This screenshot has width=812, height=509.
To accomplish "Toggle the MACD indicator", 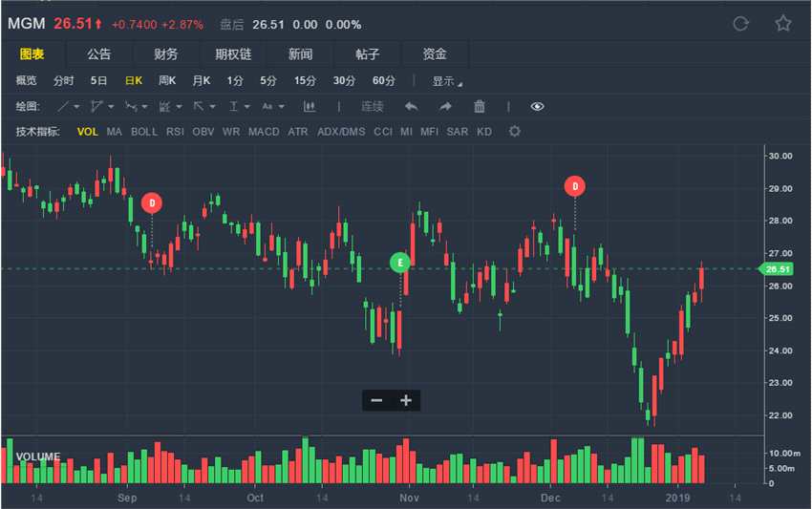I will click(264, 132).
